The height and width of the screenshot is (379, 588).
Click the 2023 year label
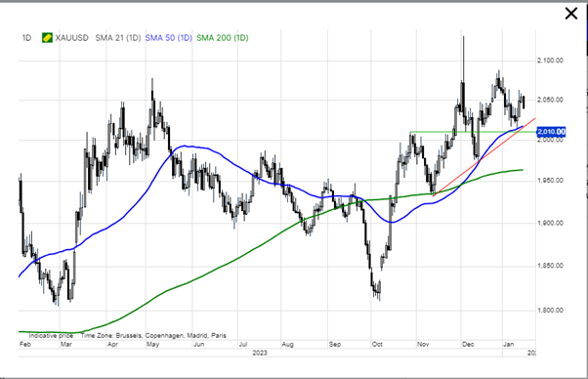tap(260, 354)
